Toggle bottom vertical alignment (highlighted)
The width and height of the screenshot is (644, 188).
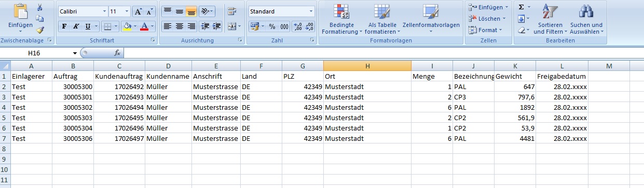click(191, 11)
